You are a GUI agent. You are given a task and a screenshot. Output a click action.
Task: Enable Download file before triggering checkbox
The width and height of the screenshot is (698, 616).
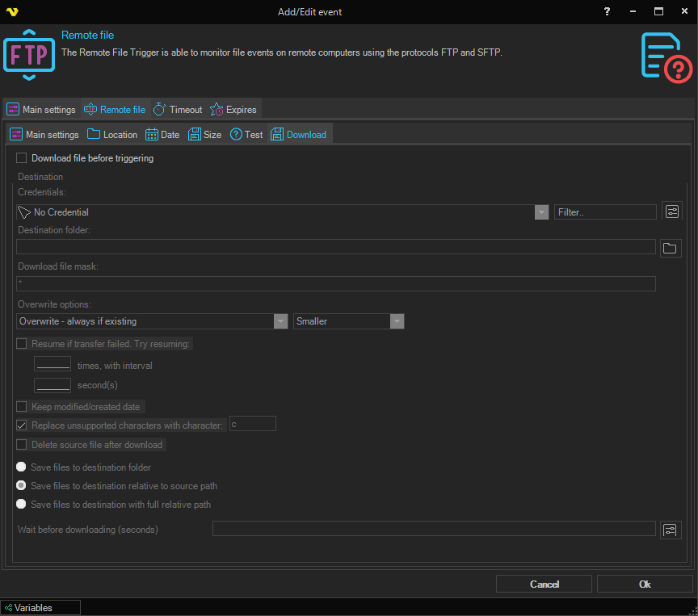coord(22,158)
